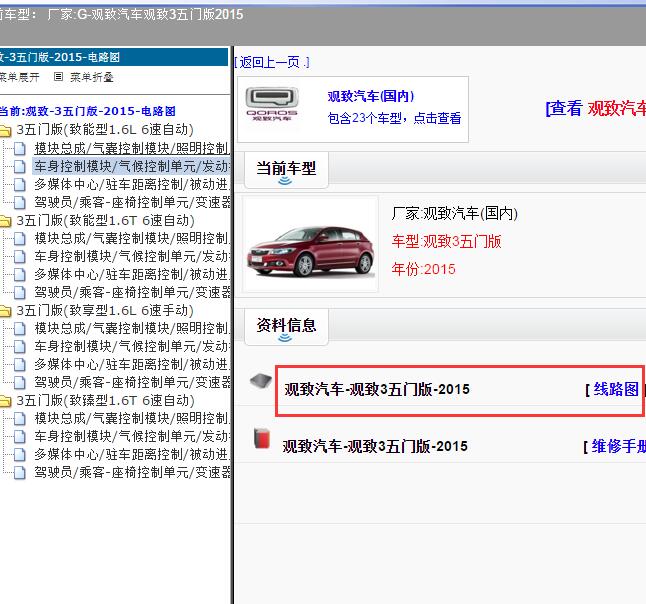646x604 pixels.
Task: Click the 菜单折叠 collapse icon
Action: click(x=59, y=77)
